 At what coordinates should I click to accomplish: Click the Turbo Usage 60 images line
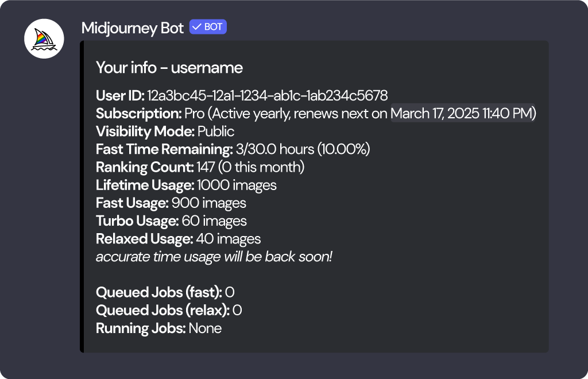point(171,221)
